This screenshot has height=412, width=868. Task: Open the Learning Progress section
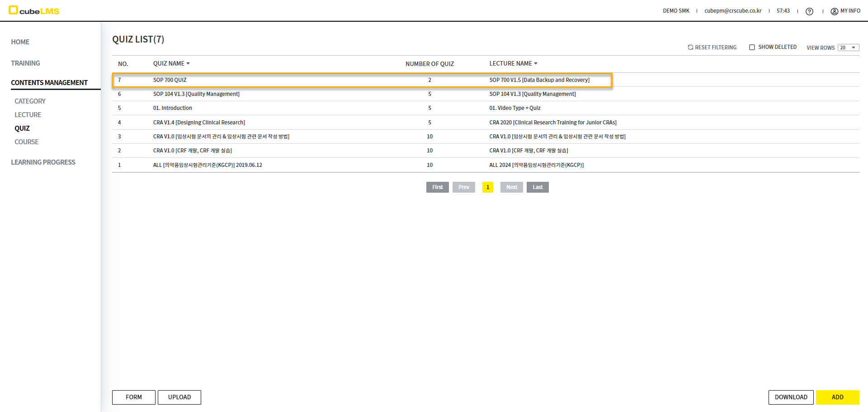[x=43, y=162]
